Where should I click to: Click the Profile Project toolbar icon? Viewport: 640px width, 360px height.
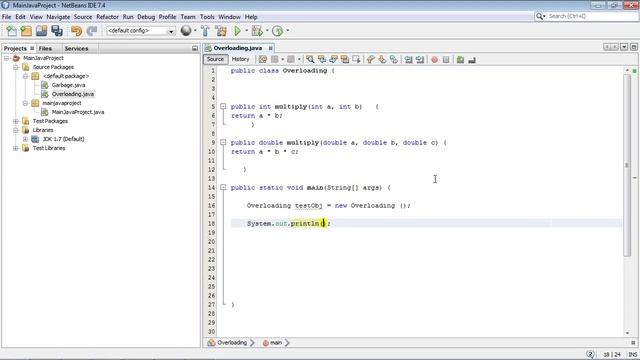click(x=278, y=31)
